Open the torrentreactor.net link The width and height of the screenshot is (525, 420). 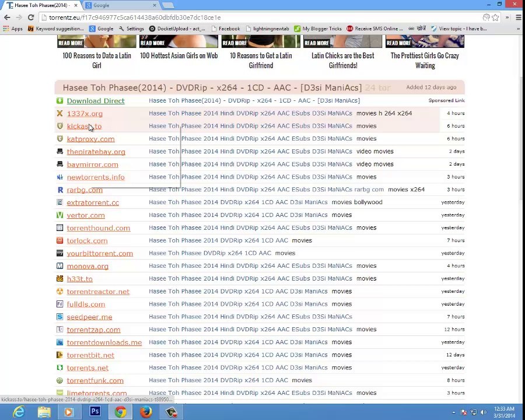tap(98, 292)
